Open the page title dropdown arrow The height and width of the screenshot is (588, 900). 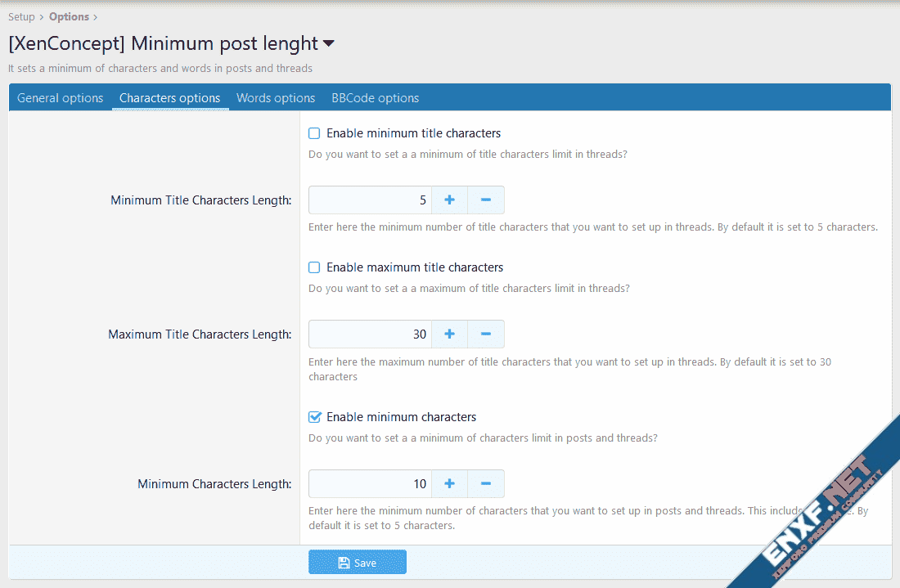329,43
